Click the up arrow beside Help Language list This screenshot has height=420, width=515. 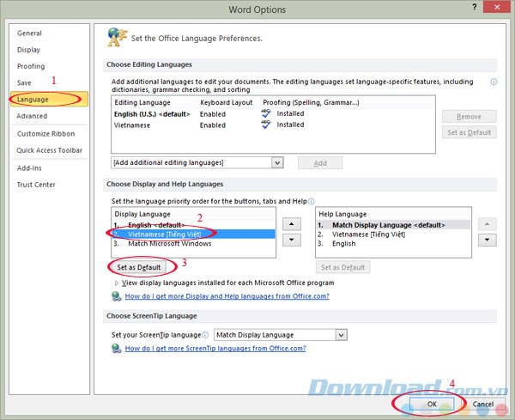click(489, 223)
